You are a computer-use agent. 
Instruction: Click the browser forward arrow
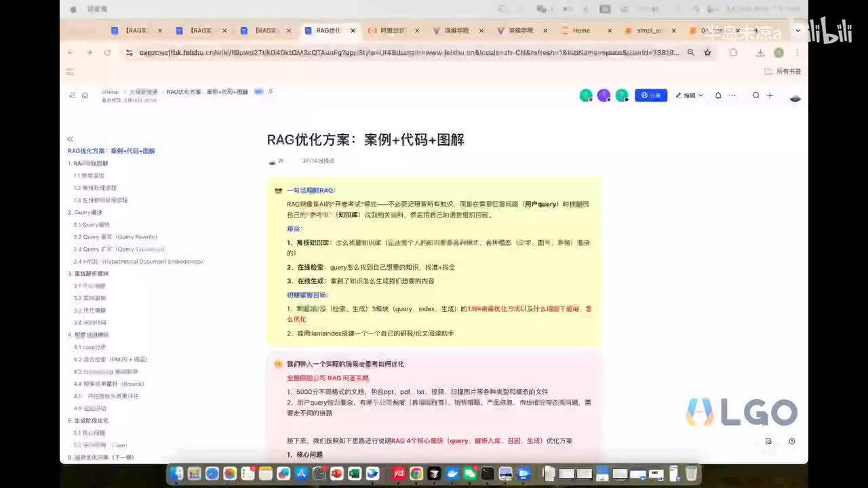(x=89, y=52)
